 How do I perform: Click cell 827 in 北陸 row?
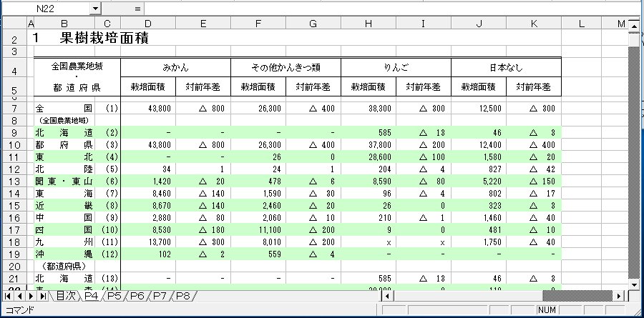click(x=479, y=169)
